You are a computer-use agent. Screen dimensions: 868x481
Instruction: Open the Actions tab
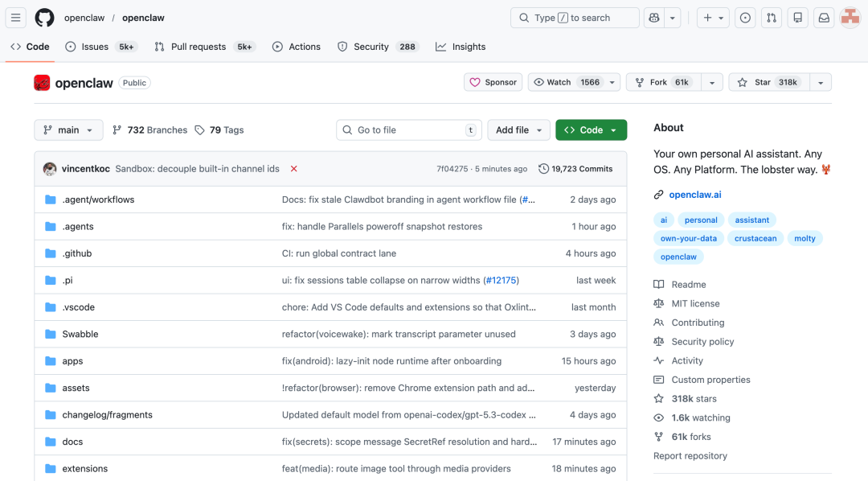tap(297, 47)
